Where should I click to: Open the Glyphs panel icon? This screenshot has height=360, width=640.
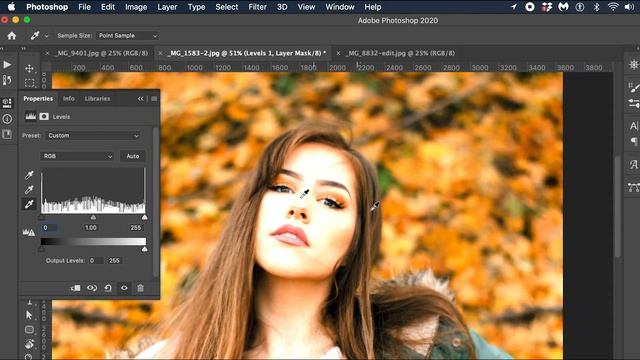(633, 164)
